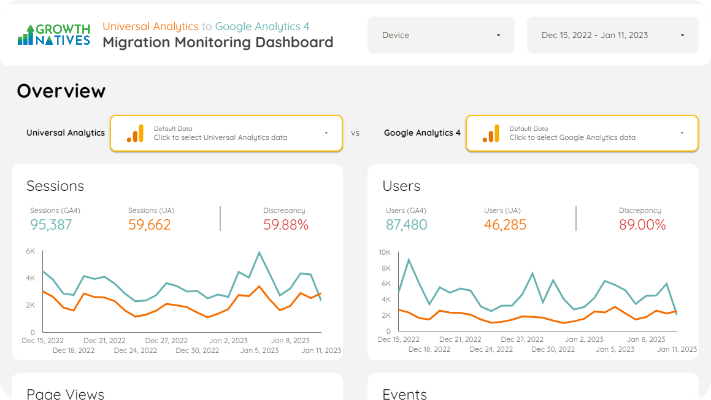711x400 pixels.
Task: Click the date range dropdown arrow
Action: point(682,35)
